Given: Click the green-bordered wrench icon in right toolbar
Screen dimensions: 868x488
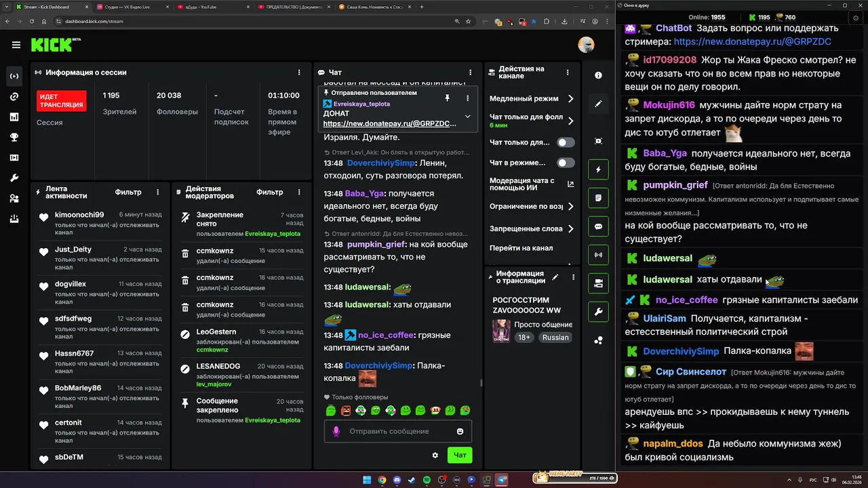Looking at the screenshot, I should [x=598, y=312].
